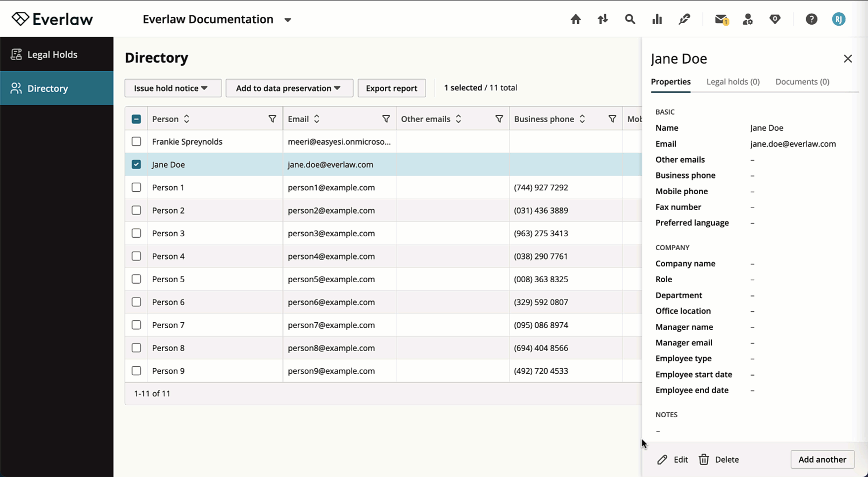Filter the Person column
This screenshot has width=868, height=477.
[x=272, y=119]
